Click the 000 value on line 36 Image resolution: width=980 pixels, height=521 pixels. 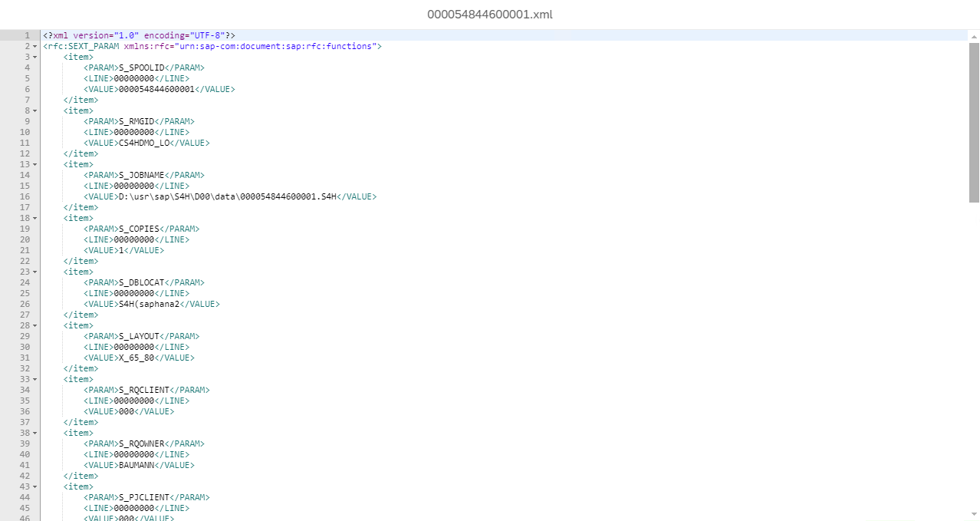click(127, 411)
